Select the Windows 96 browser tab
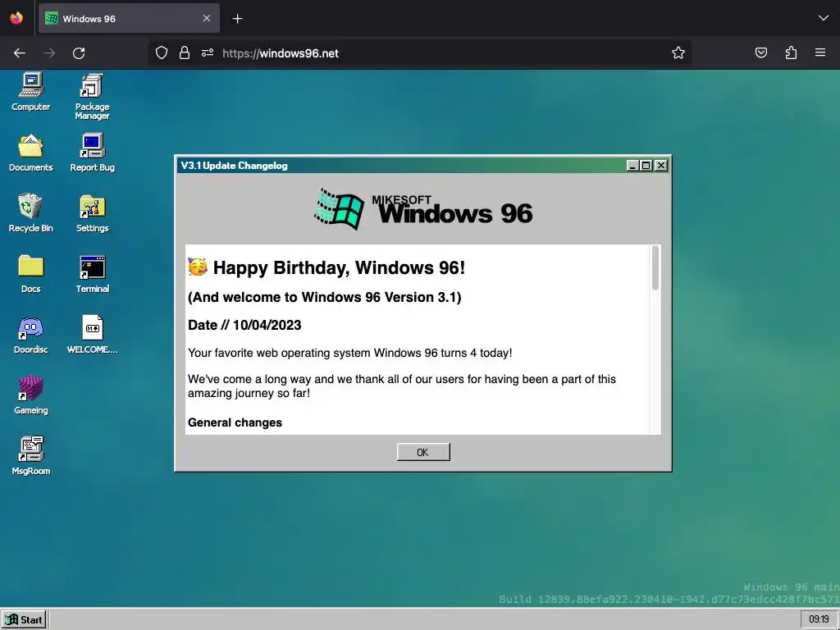 coord(129,18)
